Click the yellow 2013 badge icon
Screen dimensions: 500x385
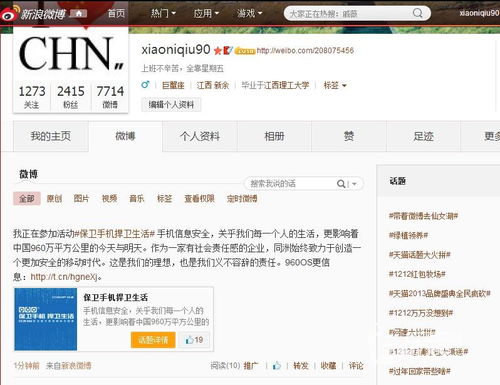click(245, 51)
